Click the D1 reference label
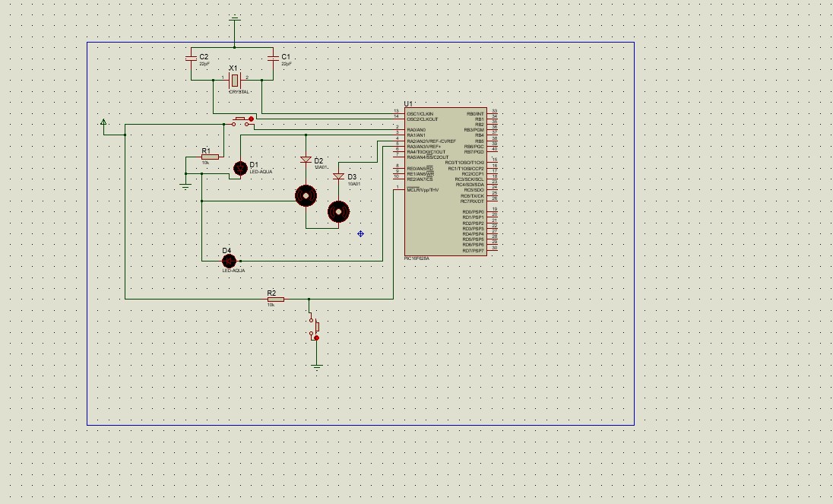Image resolution: width=833 pixels, height=504 pixels. [x=254, y=165]
